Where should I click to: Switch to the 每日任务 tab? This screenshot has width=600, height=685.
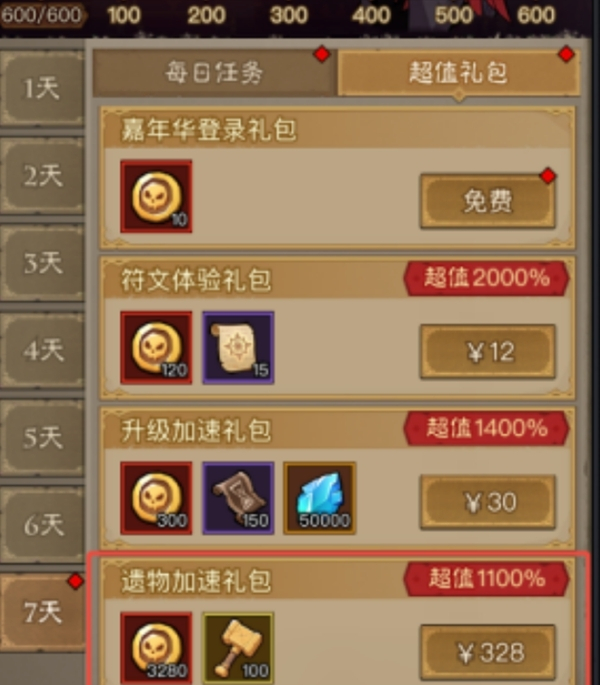click(x=214, y=73)
